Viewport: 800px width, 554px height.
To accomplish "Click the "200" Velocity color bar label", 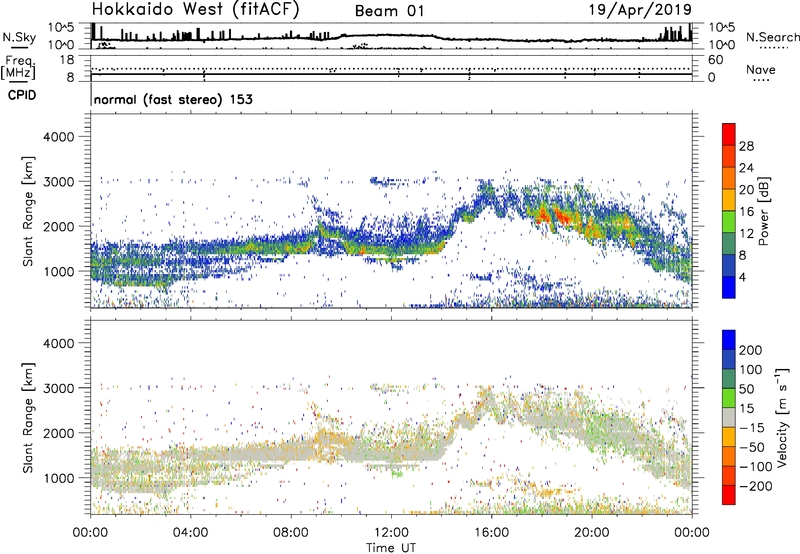I will pos(751,350).
